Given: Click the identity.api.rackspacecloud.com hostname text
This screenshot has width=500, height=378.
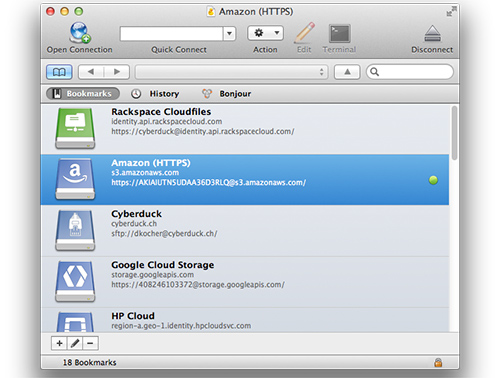Looking at the screenshot, I should coord(167,121).
